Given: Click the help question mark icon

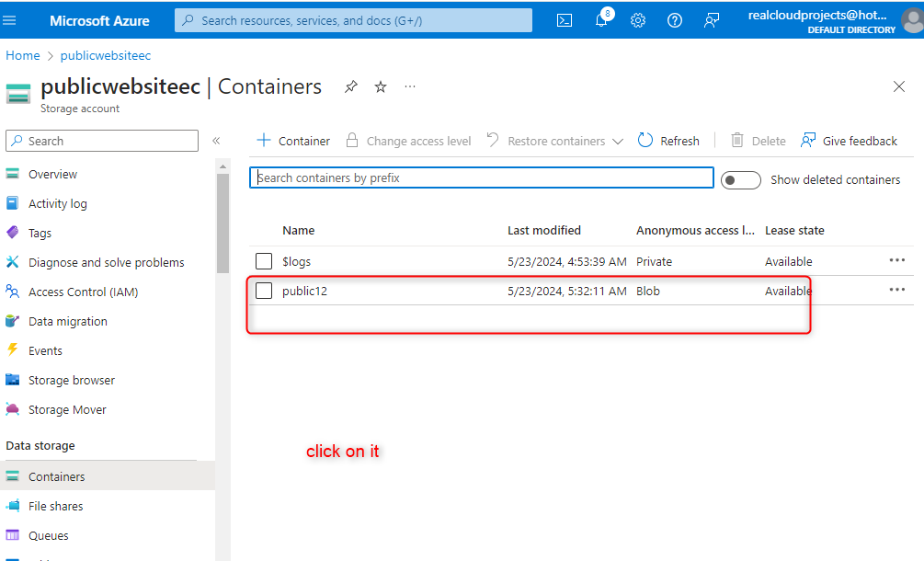Looking at the screenshot, I should 675,20.
